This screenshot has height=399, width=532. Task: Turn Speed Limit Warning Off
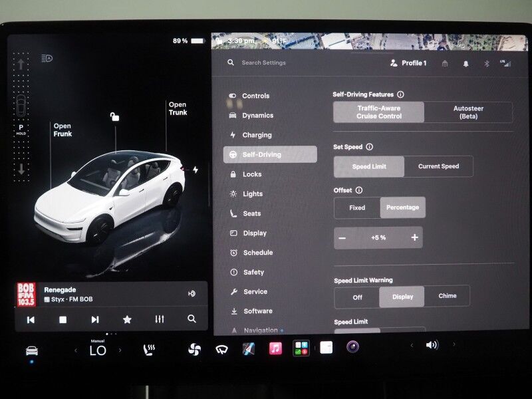(357, 297)
